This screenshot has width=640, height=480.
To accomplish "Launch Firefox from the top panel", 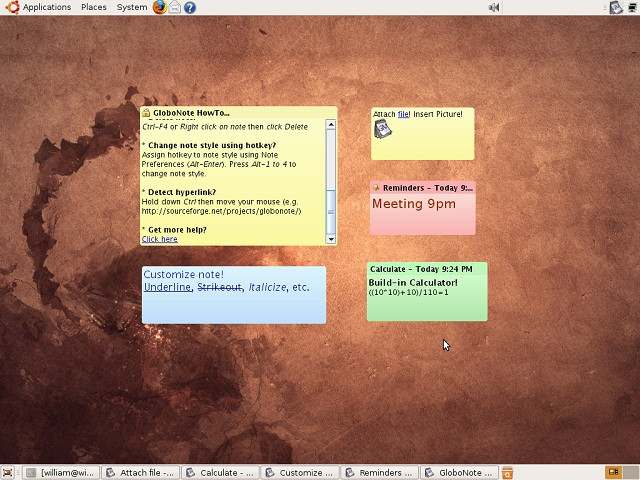I will pos(160,7).
